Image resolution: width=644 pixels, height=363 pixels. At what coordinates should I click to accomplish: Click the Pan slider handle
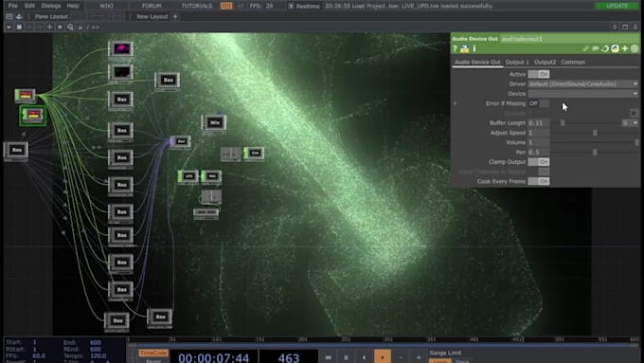point(595,152)
